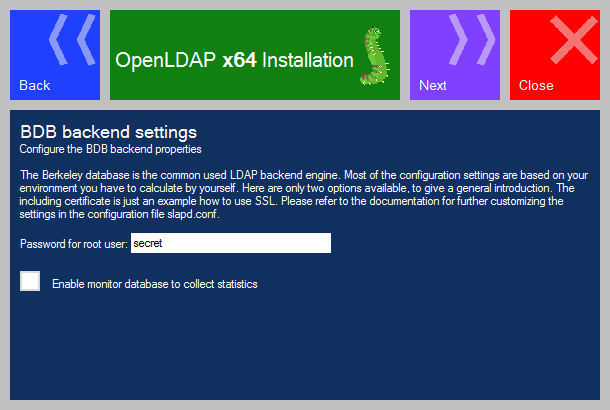Click the red Close tile
Viewport: 610px width, 410px height.
coord(555,55)
